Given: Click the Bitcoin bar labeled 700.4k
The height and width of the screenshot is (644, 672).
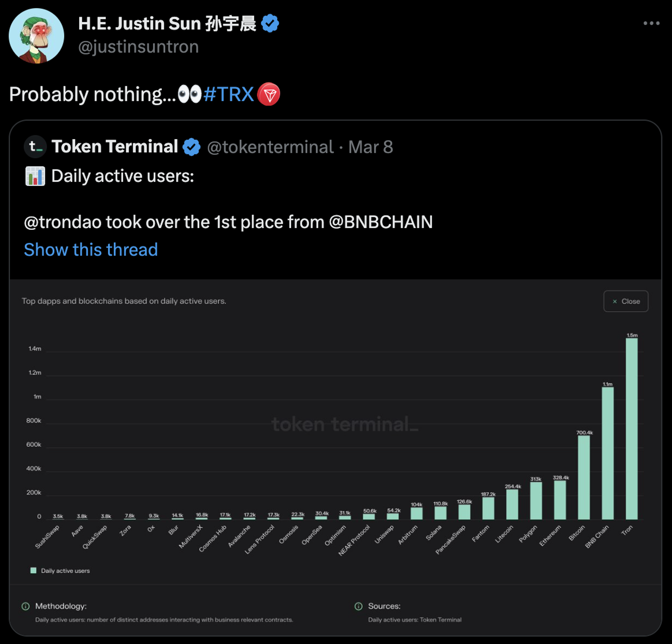Looking at the screenshot, I should pos(584,477).
